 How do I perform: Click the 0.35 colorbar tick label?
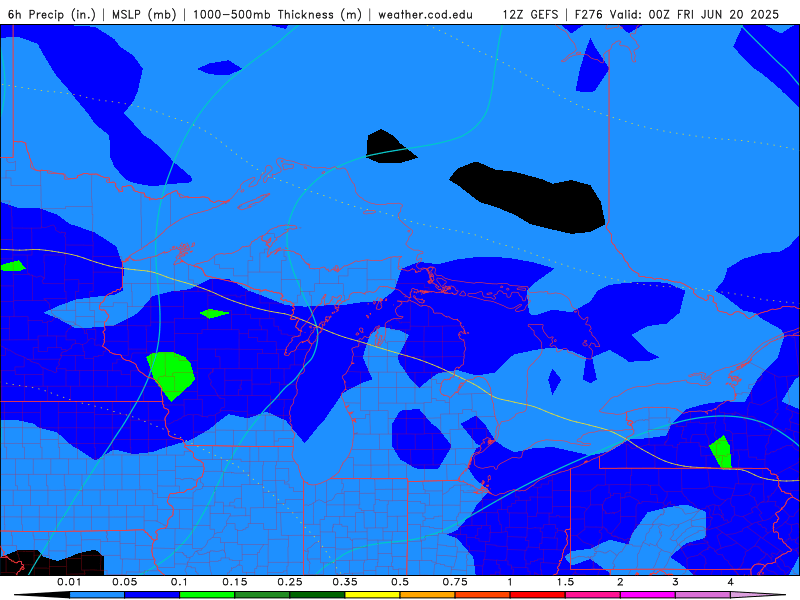pos(345,582)
